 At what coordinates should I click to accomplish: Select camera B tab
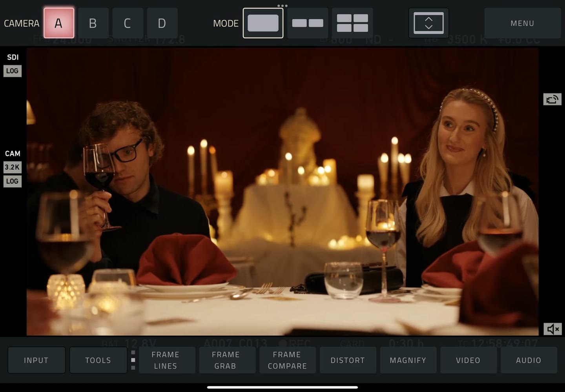pyautogui.click(x=93, y=23)
